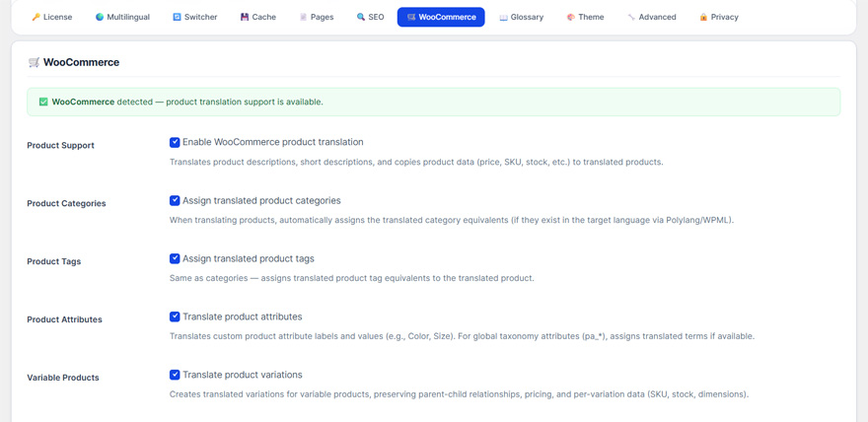This screenshot has width=868, height=422.
Task: Uncheck Translate product attributes option
Action: [175, 316]
